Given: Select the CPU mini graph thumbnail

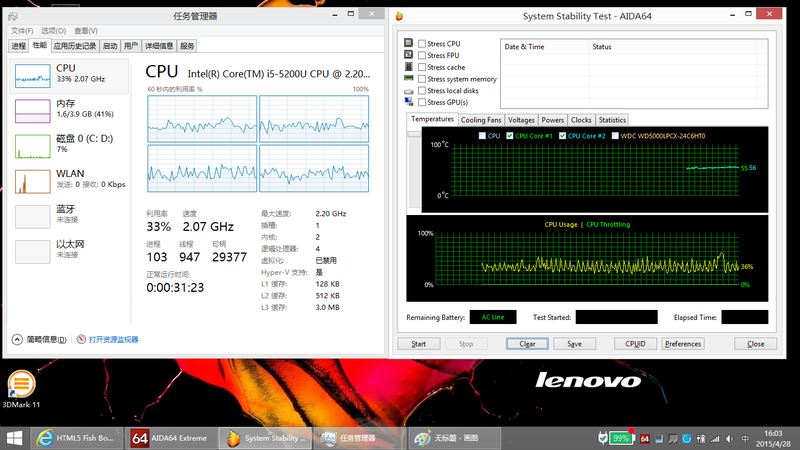Looking at the screenshot, I should pyautogui.click(x=33, y=76).
